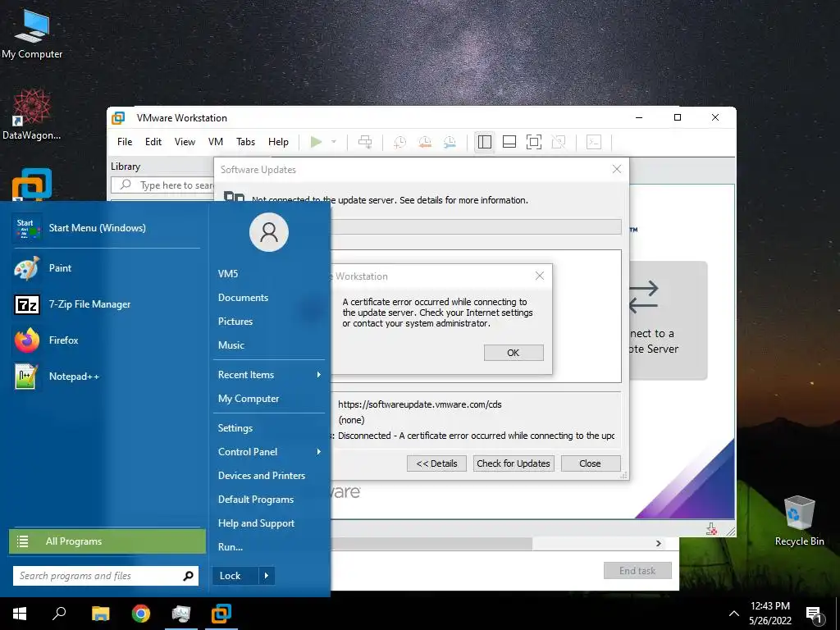Open the Tabs menu
Screen dimensions: 840x630
point(245,142)
